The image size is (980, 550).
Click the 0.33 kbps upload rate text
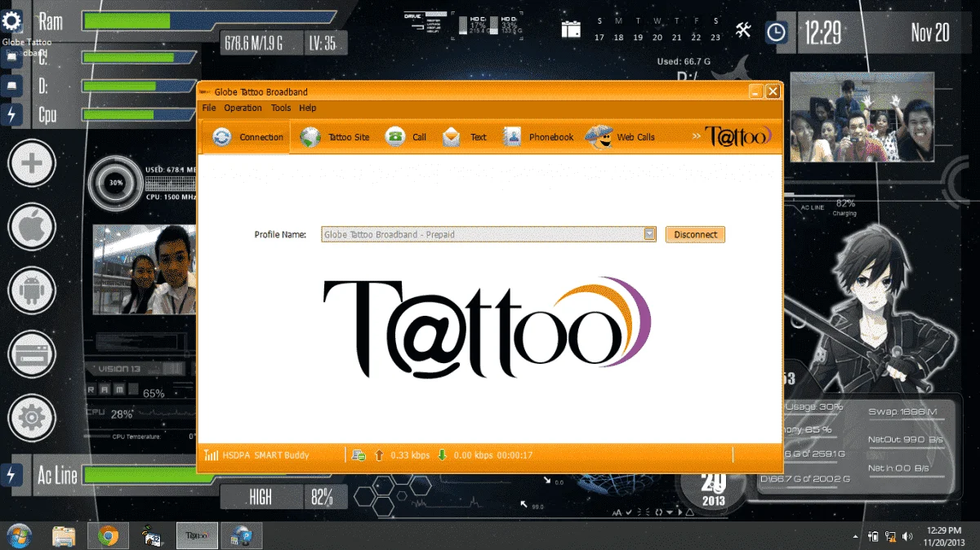[x=411, y=455]
